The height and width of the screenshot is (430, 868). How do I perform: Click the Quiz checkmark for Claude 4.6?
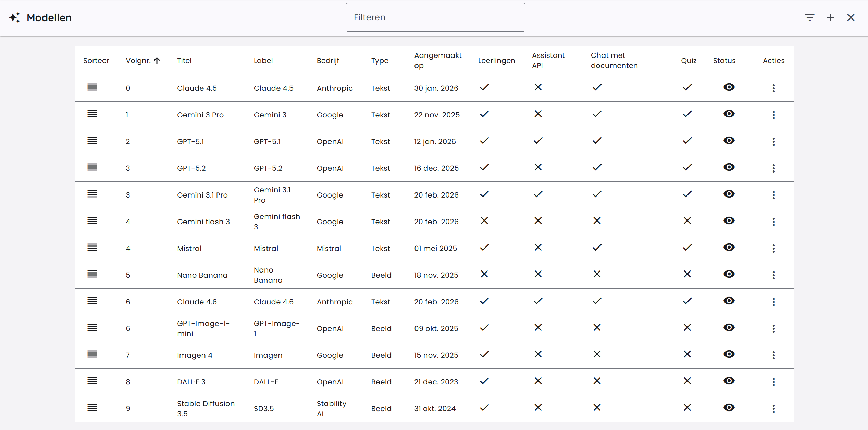pyautogui.click(x=687, y=301)
